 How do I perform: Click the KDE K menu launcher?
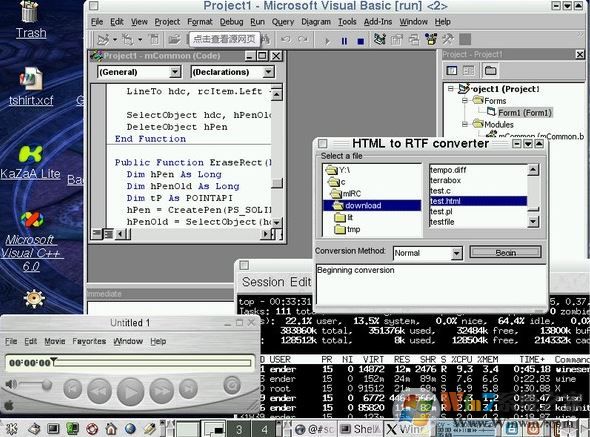(11, 429)
